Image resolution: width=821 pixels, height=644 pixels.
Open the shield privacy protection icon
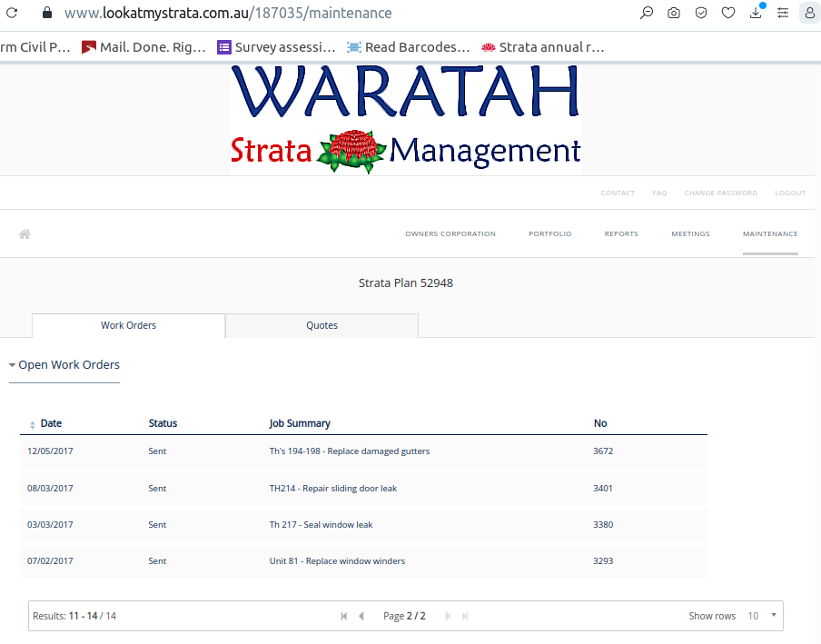click(x=701, y=13)
